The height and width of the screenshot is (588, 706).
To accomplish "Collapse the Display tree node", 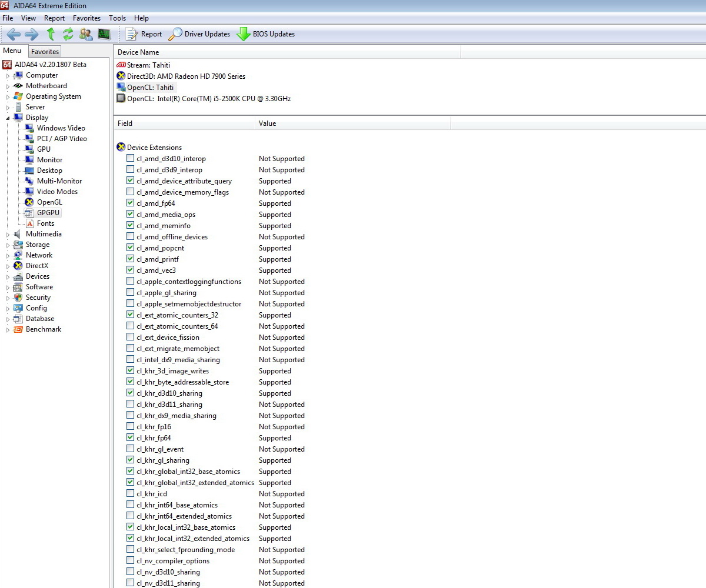I will 8,118.
